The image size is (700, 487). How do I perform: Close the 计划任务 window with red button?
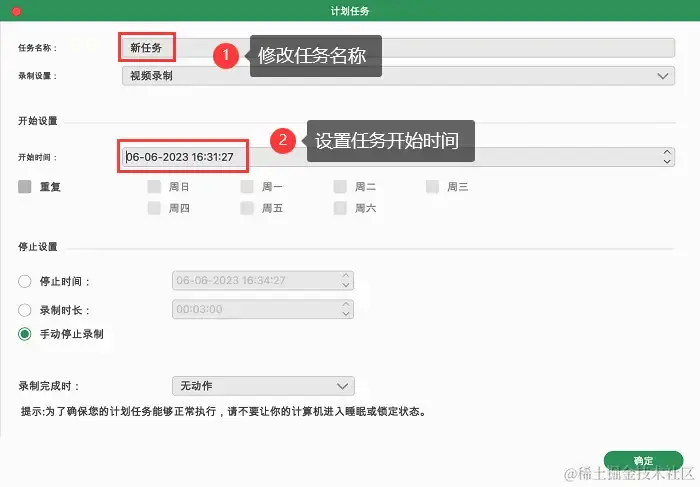pyautogui.click(x=17, y=11)
